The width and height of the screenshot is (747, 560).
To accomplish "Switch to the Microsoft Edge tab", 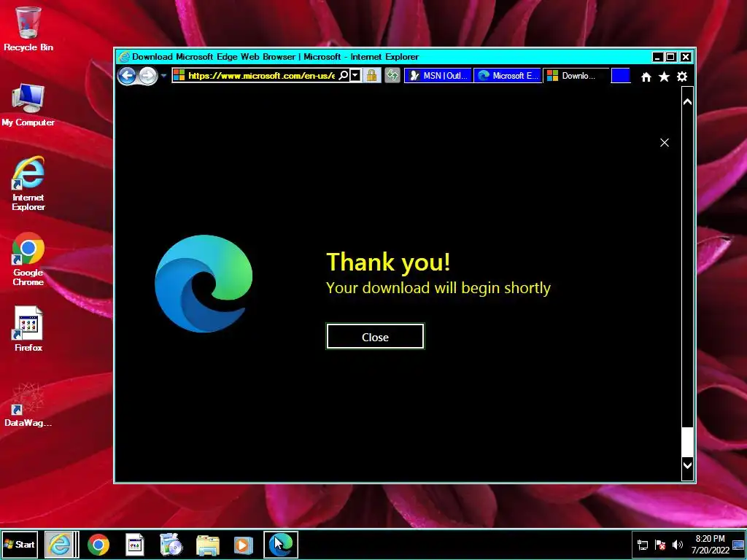I will tap(508, 76).
